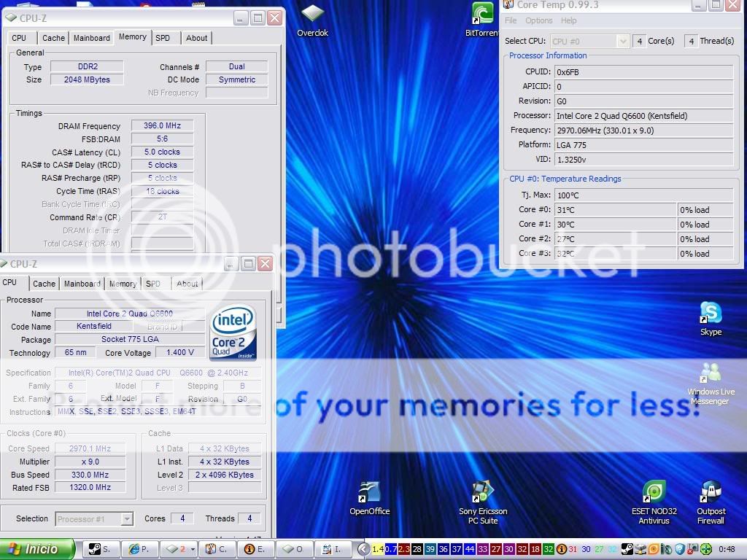Image resolution: width=747 pixels, height=560 pixels.
Task: Click the Tj. Max 100°C value
Action: click(643, 195)
